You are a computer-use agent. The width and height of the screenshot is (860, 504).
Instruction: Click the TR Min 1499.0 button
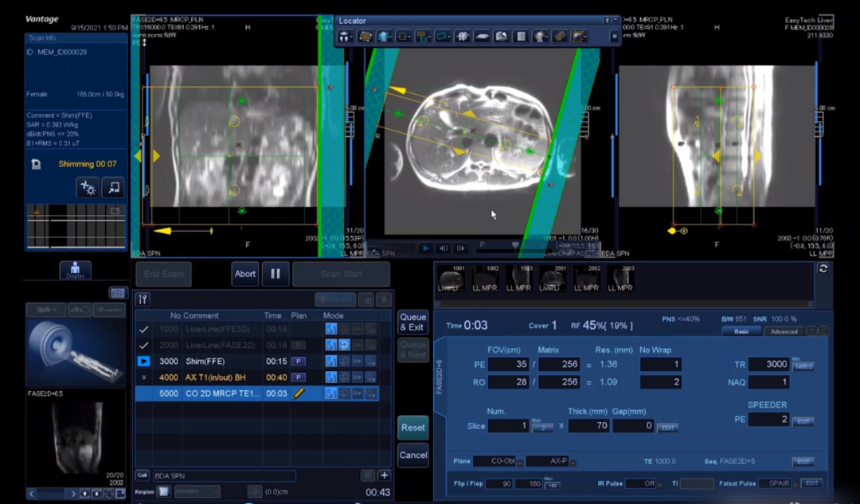tap(803, 365)
